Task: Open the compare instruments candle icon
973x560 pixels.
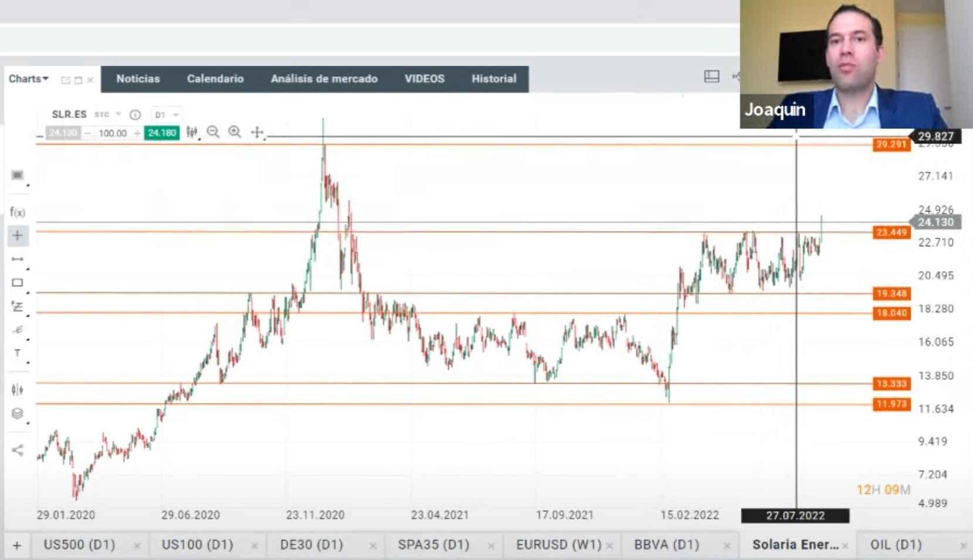Action: (x=18, y=390)
